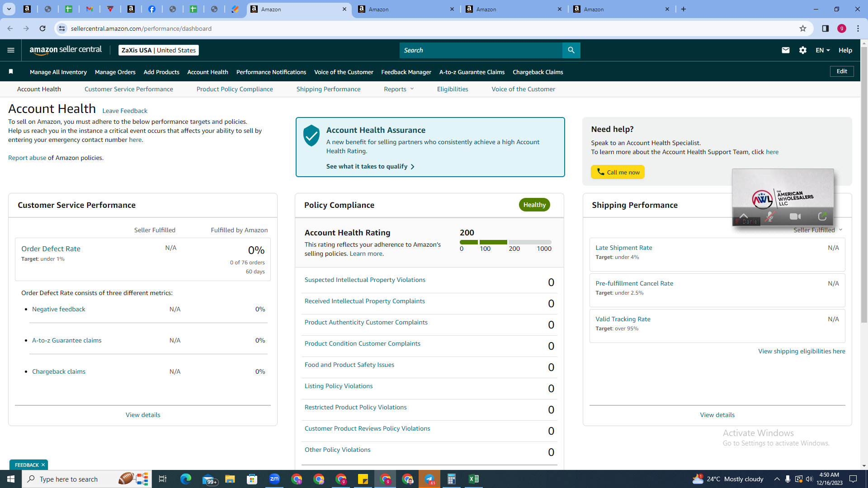
Task: Toggle microphone mute in Zoom mini window
Action: pos(769,217)
